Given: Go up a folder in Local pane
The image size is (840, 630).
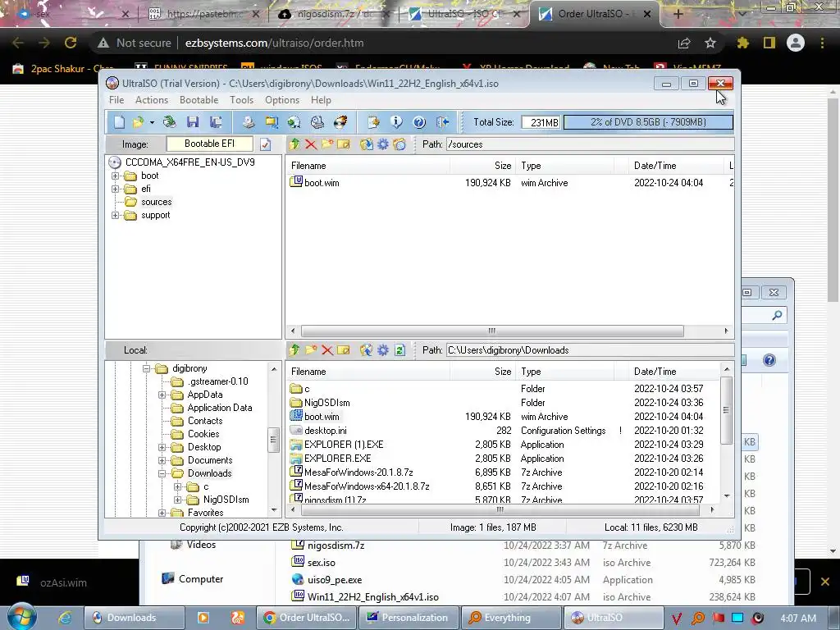Looking at the screenshot, I should tap(294, 349).
